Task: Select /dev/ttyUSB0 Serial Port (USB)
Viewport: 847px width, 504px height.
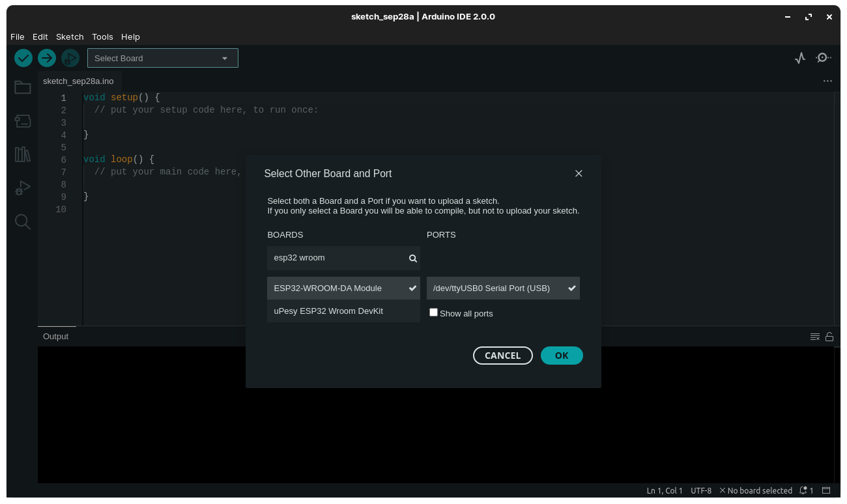Action: pos(503,288)
